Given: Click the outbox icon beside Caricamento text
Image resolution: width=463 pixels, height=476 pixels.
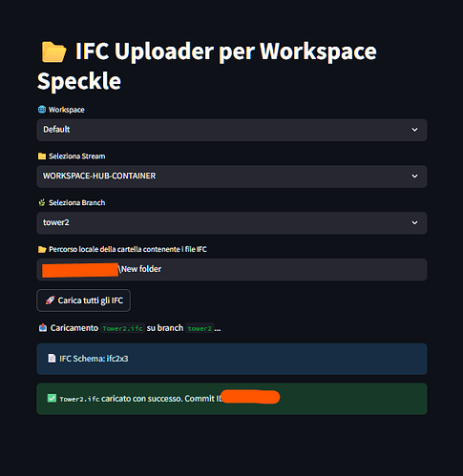Looking at the screenshot, I should pos(43,327).
